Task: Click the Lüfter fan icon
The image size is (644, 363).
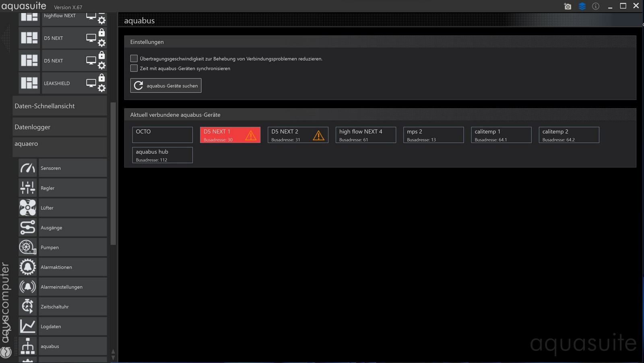Action: click(x=28, y=207)
